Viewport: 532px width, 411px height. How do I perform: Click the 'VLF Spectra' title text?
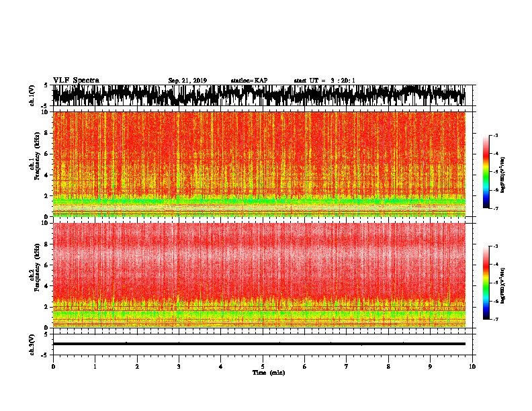point(76,81)
